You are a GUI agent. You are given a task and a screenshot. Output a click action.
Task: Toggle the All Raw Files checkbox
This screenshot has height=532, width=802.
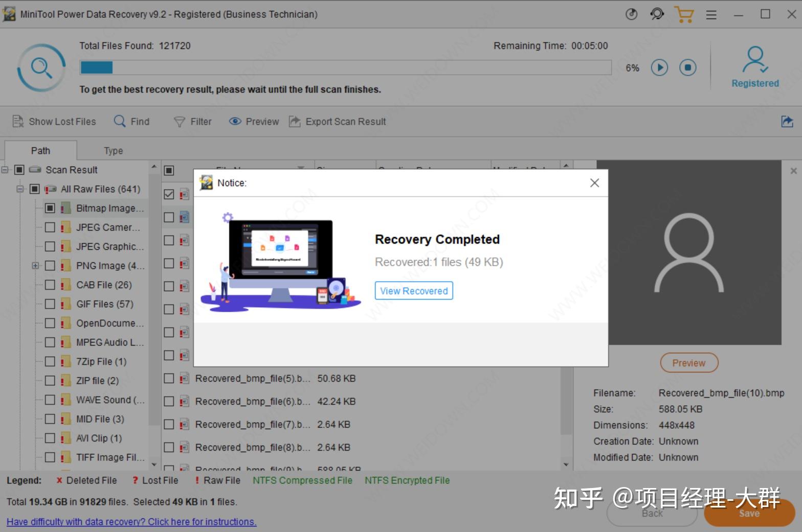click(34, 189)
